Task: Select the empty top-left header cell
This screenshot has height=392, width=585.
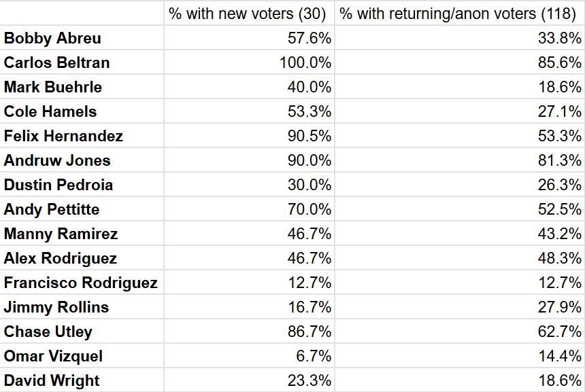Action: tap(82, 14)
